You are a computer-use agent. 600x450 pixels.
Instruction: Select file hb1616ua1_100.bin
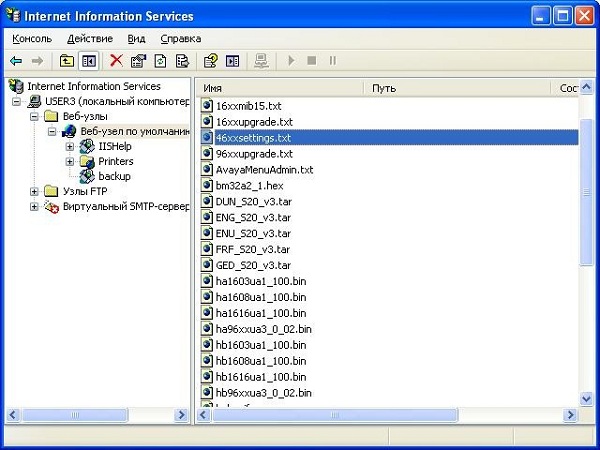[x=261, y=377]
